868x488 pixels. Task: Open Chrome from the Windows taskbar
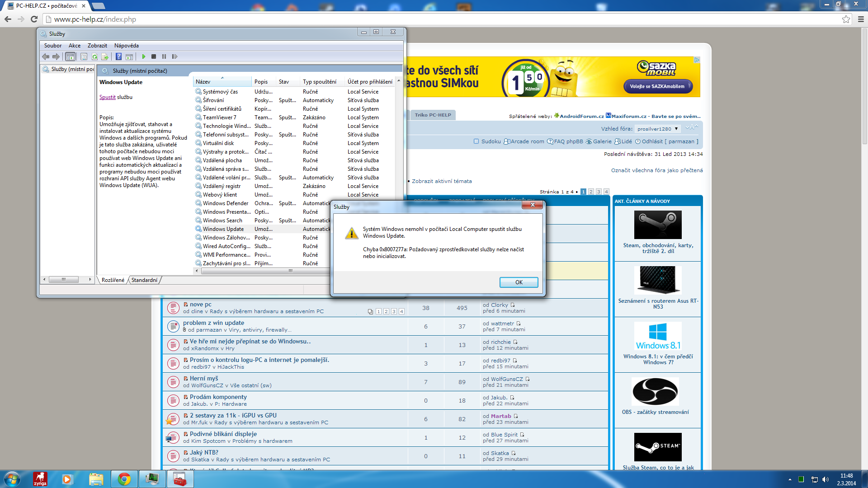pyautogui.click(x=124, y=479)
